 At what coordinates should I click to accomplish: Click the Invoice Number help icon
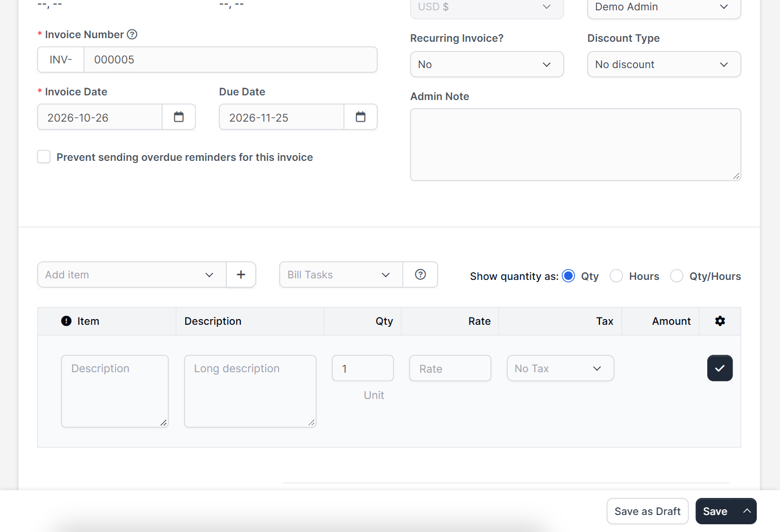click(x=132, y=35)
